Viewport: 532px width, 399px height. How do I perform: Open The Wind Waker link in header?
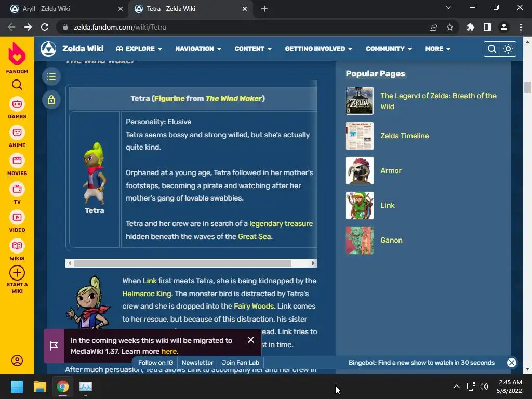tap(234, 98)
